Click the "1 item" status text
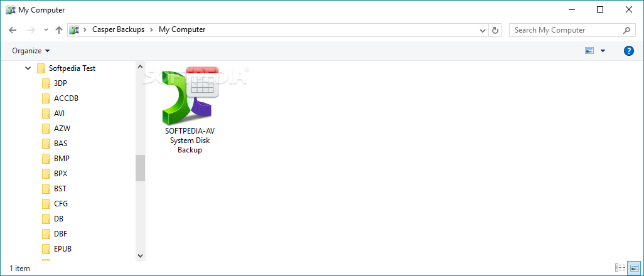The image size is (644, 276). [19, 268]
